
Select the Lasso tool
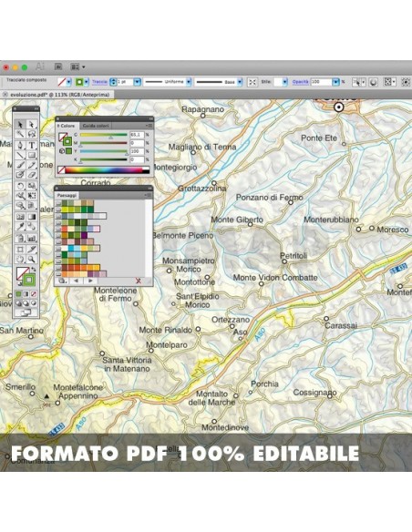click(32, 134)
